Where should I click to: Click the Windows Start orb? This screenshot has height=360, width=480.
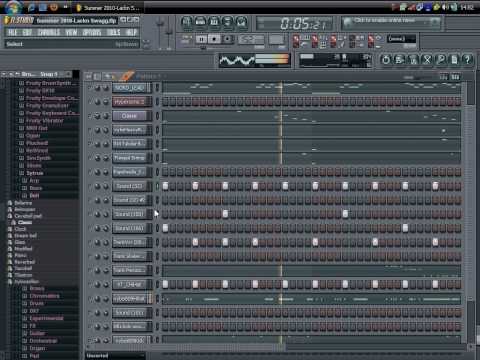coord(13,7)
